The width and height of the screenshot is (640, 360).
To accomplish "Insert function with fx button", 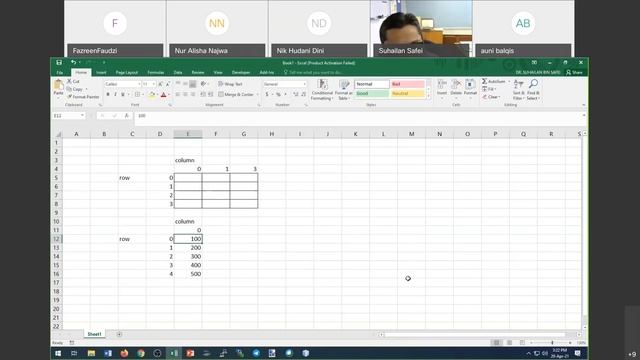I will tap(127, 116).
